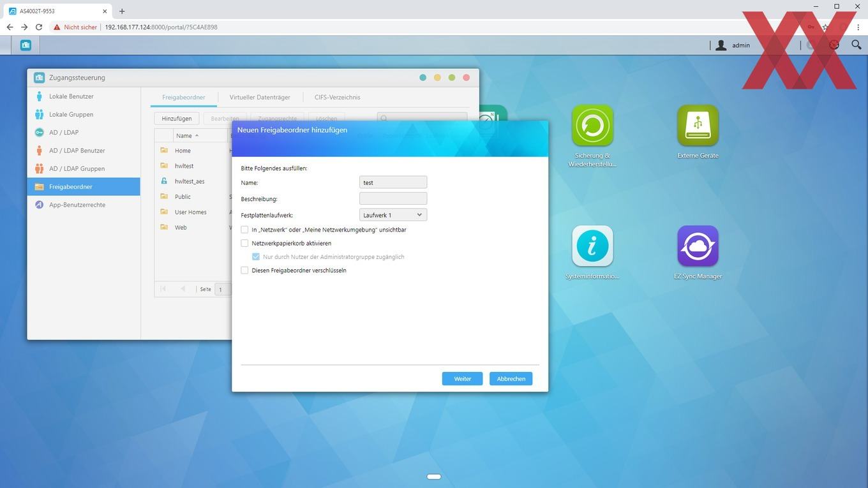Click the App-Benutzerrechte sidebar icon

[39, 205]
